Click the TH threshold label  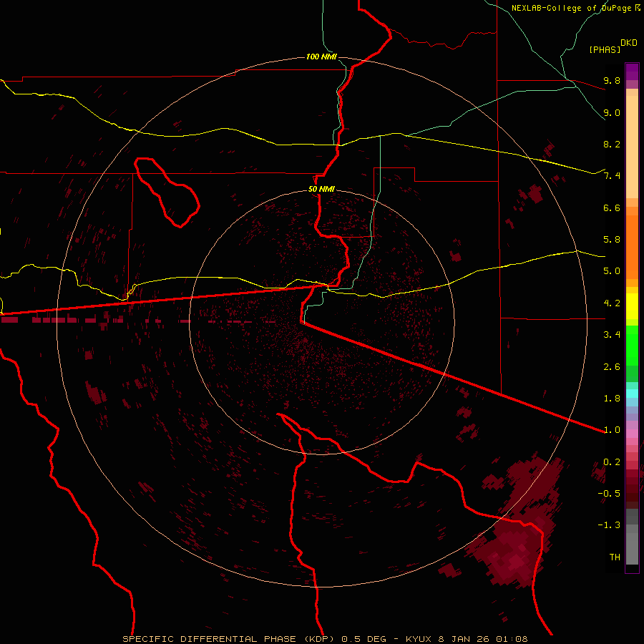[x=615, y=557]
